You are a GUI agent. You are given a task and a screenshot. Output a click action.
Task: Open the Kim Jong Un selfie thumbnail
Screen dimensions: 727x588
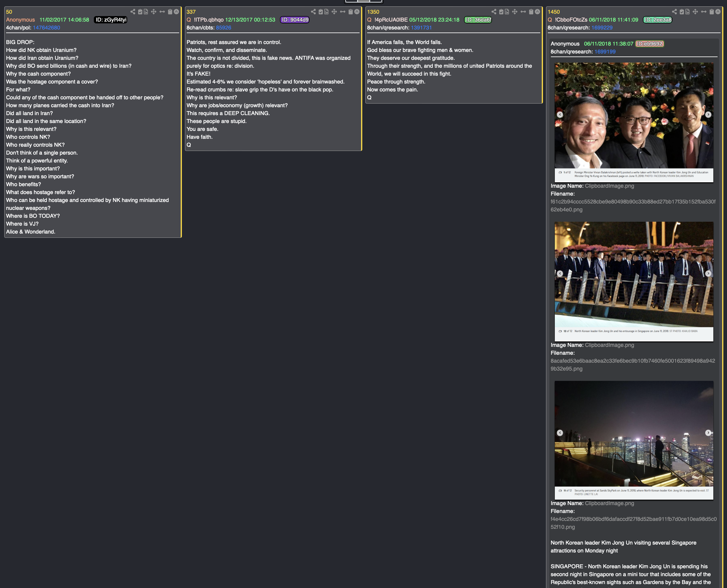(x=634, y=122)
